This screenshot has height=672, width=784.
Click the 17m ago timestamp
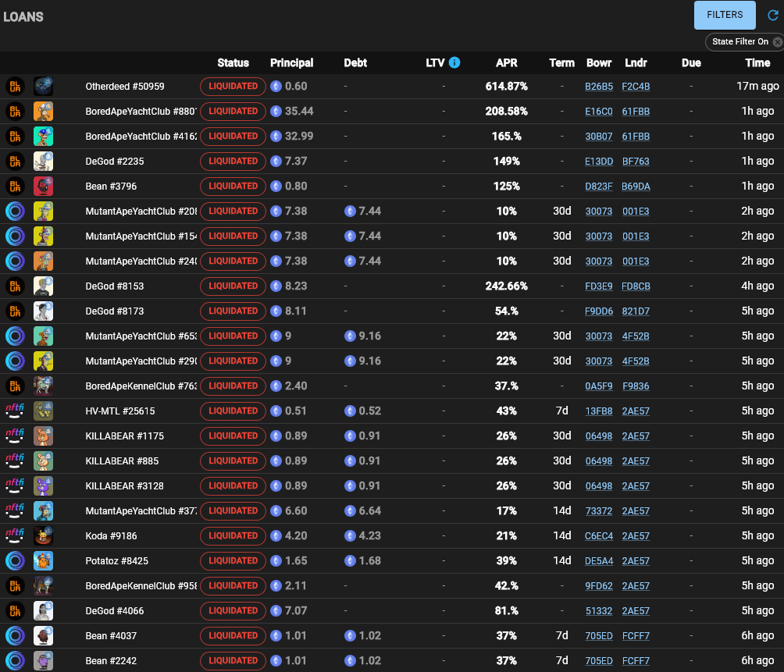757,87
